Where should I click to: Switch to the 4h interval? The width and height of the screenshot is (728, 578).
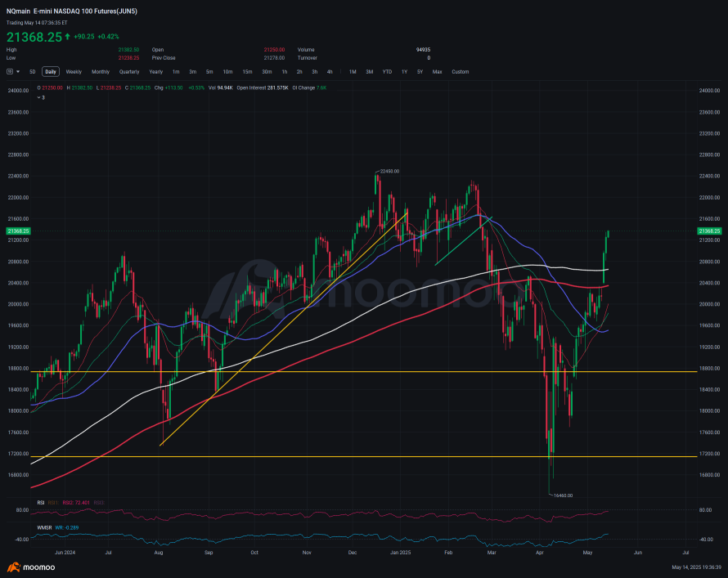click(x=330, y=72)
